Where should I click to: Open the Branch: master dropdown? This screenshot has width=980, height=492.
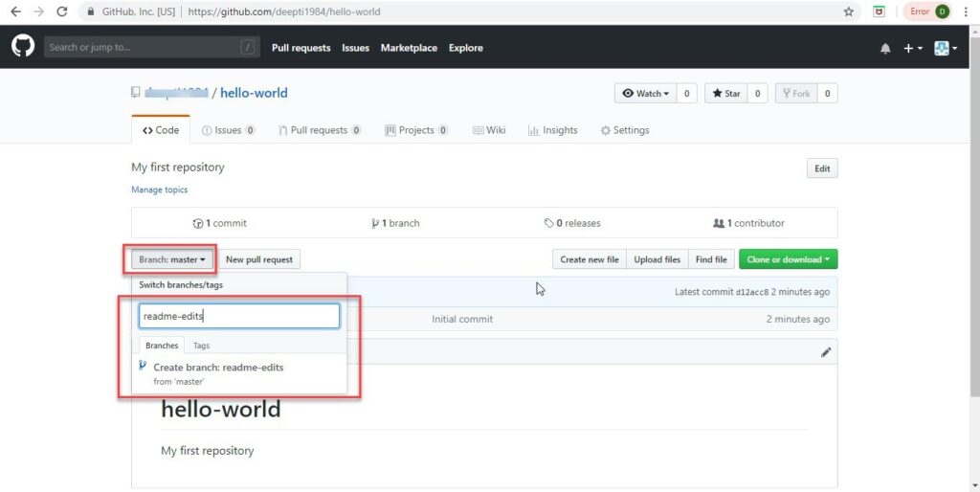pyautogui.click(x=172, y=259)
